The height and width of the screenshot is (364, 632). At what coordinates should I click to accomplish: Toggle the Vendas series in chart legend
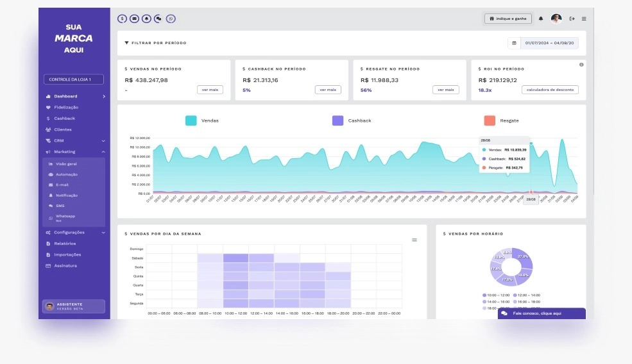(x=191, y=120)
